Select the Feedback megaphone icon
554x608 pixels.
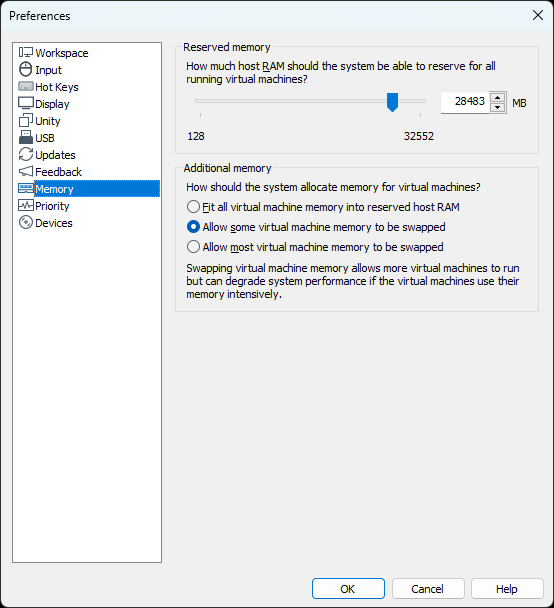click(x=26, y=171)
